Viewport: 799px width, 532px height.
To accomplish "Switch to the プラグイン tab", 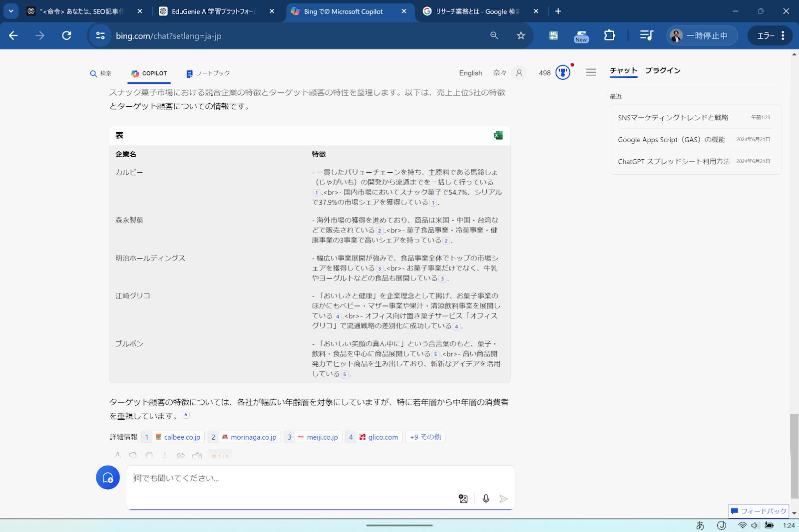I will [x=663, y=70].
